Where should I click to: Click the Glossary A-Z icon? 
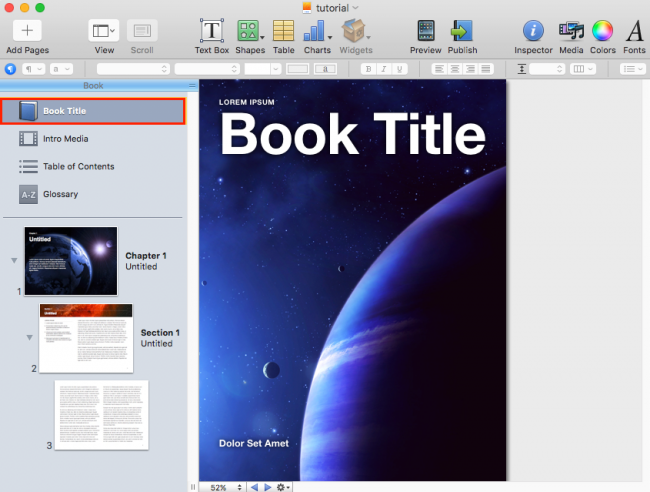tap(28, 194)
